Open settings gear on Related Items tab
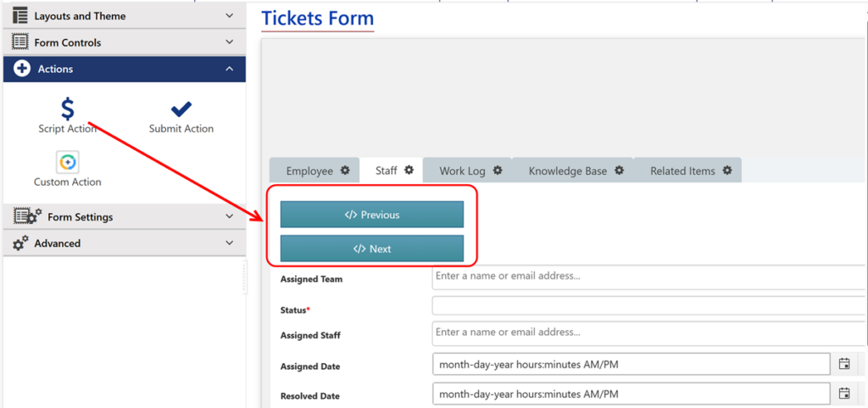The width and height of the screenshot is (868, 408). (727, 170)
